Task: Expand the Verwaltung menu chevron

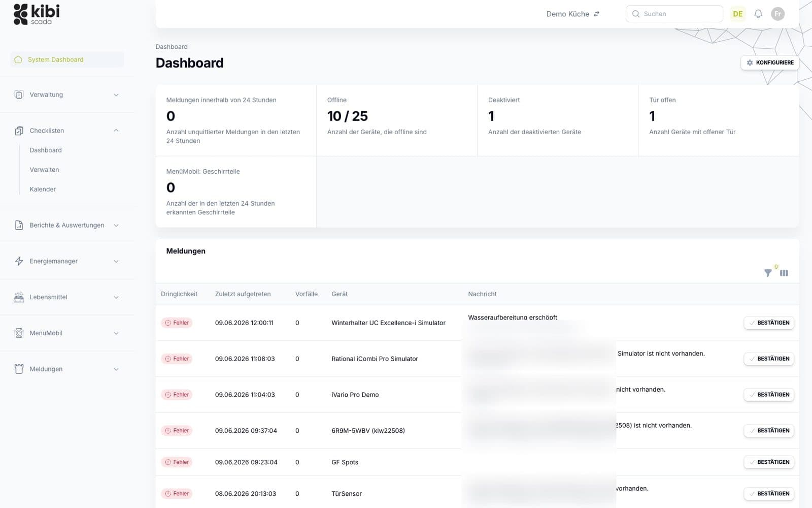Action: pyautogui.click(x=116, y=95)
